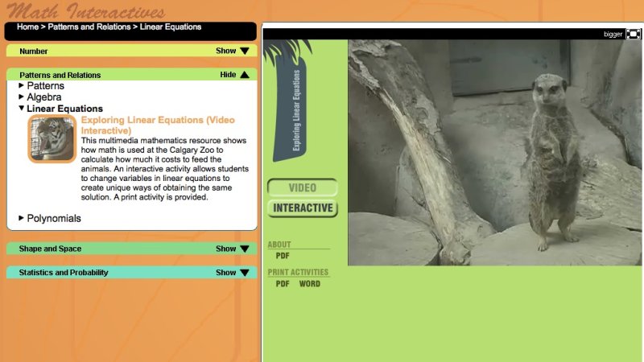Click the Patterns and Relations header title
Image resolution: width=644 pixels, height=362 pixels.
(60, 75)
